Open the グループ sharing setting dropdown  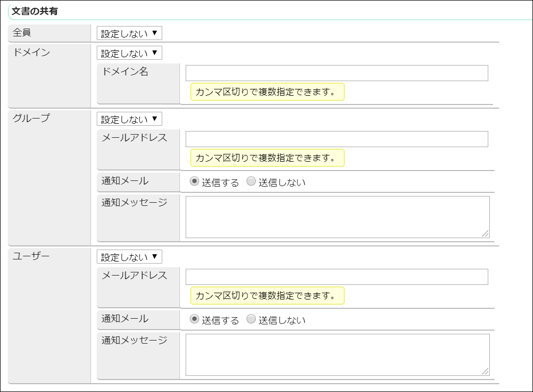click(x=128, y=119)
